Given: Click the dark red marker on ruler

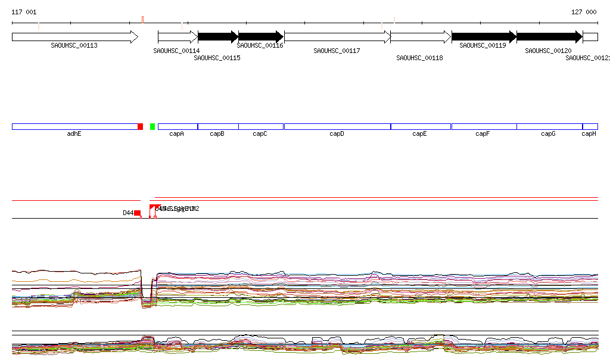Looking at the screenshot, I should (142, 20).
